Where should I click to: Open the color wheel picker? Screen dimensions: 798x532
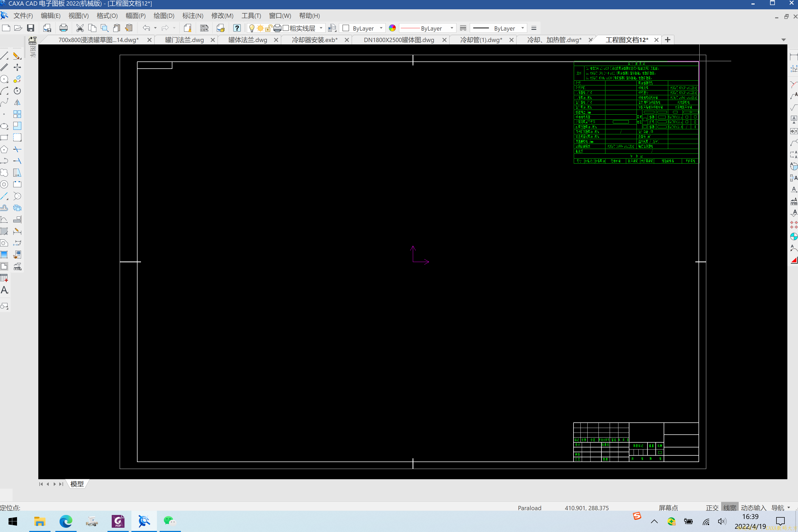[x=392, y=28]
